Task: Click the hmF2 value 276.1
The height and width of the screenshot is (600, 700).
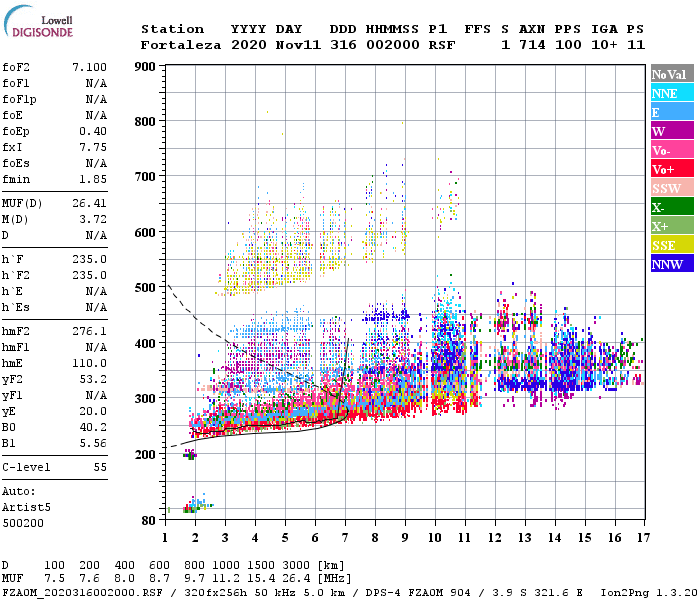Action: (90, 331)
